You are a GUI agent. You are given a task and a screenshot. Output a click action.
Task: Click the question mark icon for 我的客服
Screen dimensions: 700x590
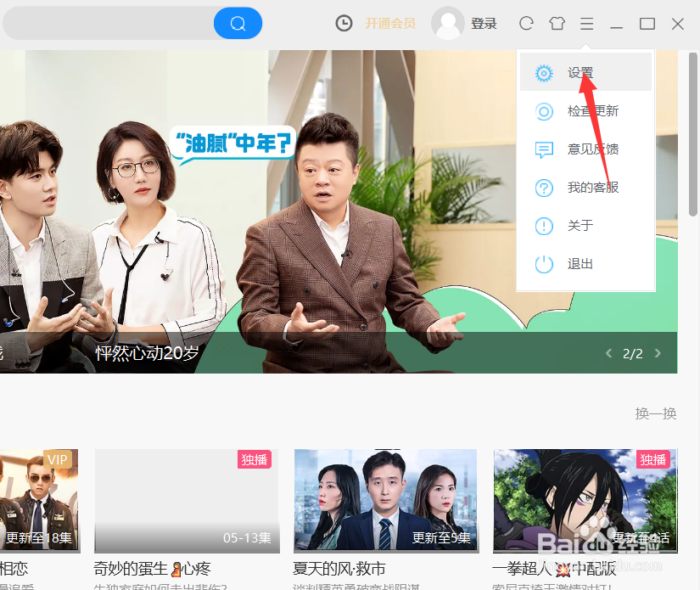[544, 188]
